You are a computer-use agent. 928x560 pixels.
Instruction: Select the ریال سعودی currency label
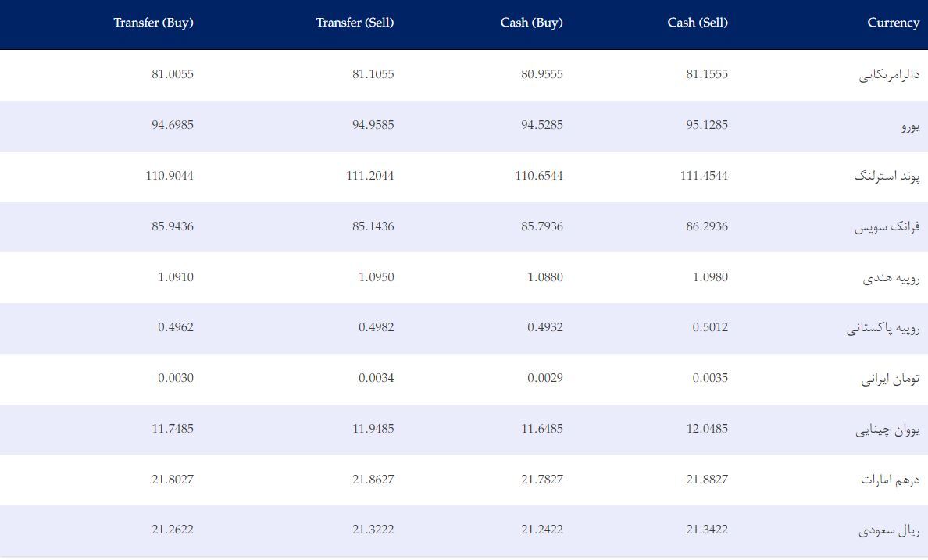(889, 530)
